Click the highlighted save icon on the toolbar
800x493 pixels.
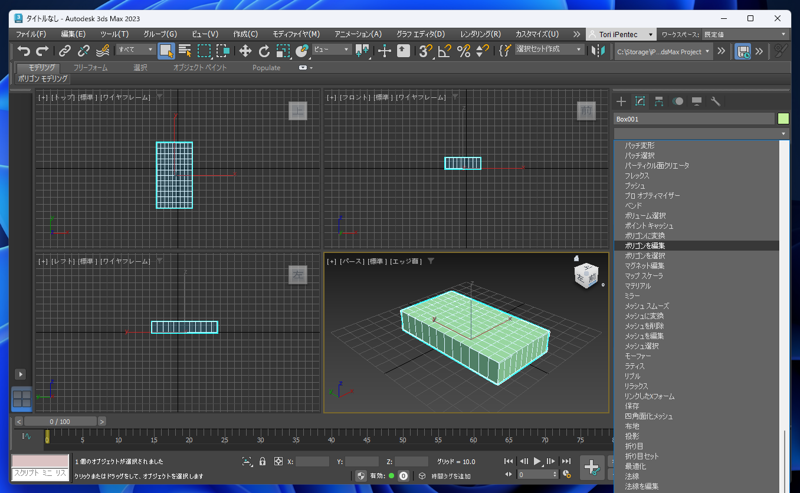tap(743, 51)
